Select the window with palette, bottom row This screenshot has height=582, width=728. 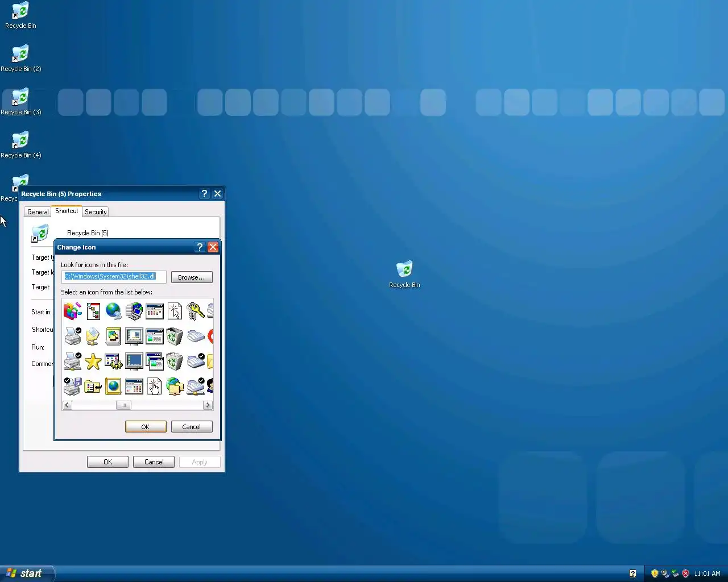[134, 386]
